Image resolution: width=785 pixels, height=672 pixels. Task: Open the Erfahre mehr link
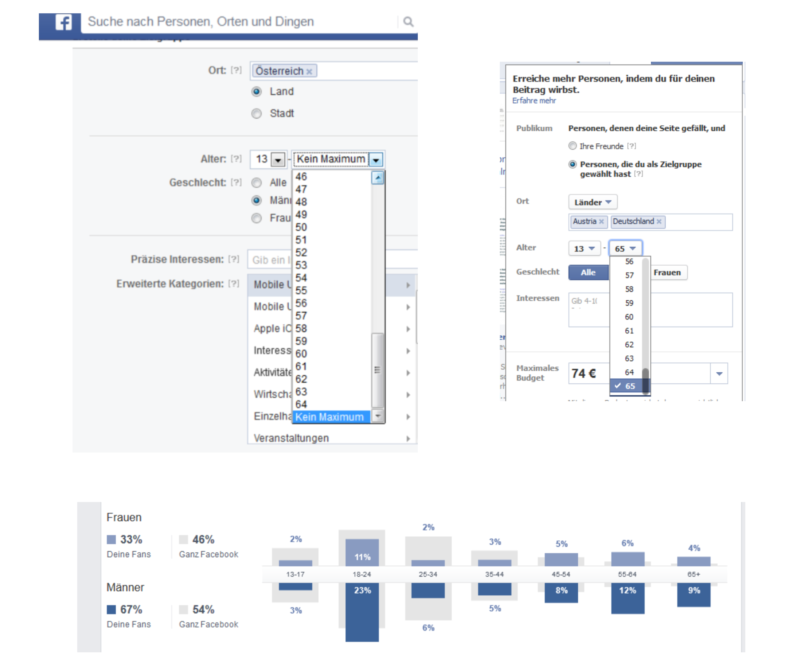pos(534,101)
